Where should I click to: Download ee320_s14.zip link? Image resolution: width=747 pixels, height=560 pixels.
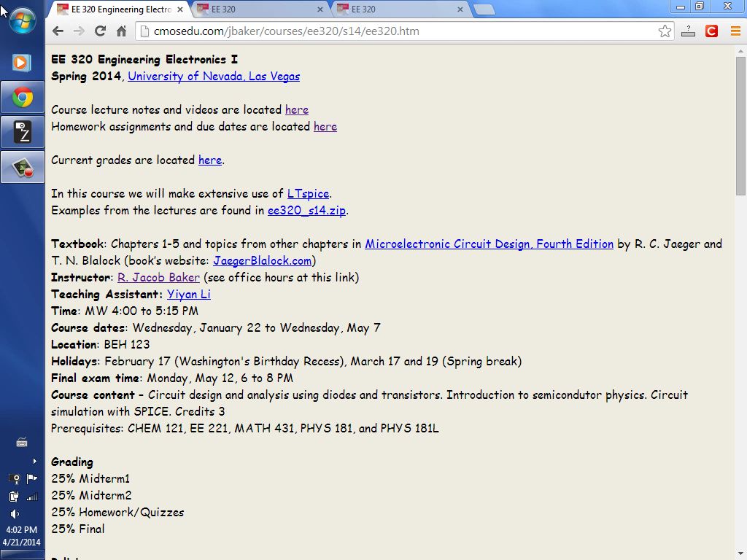pyautogui.click(x=307, y=211)
